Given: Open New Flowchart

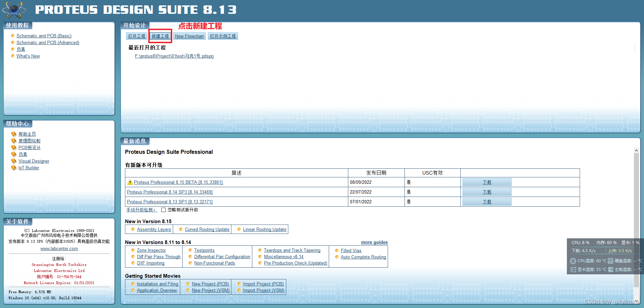Looking at the screenshot, I should pyautogui.click(x=189, y=36).
